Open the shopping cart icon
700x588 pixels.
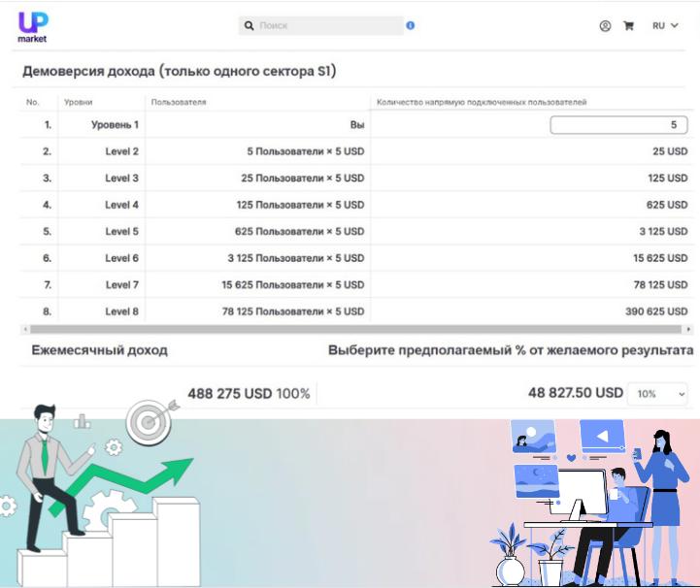[628, 26]
